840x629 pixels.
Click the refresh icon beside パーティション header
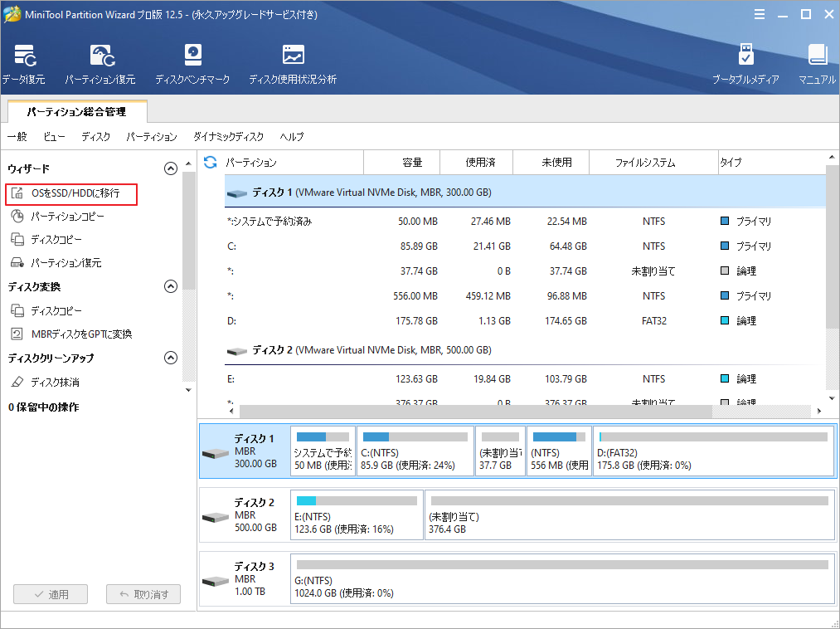[211, 163]
